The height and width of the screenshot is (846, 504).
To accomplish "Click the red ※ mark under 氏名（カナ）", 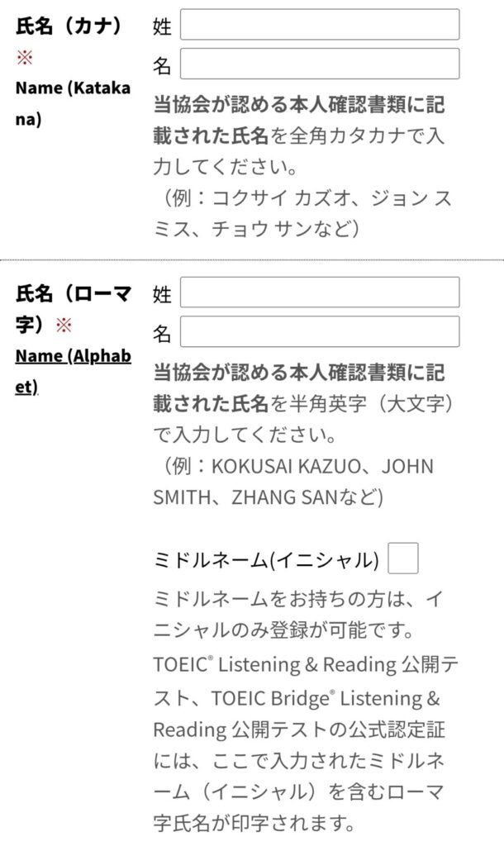I will tap(23, 58).
